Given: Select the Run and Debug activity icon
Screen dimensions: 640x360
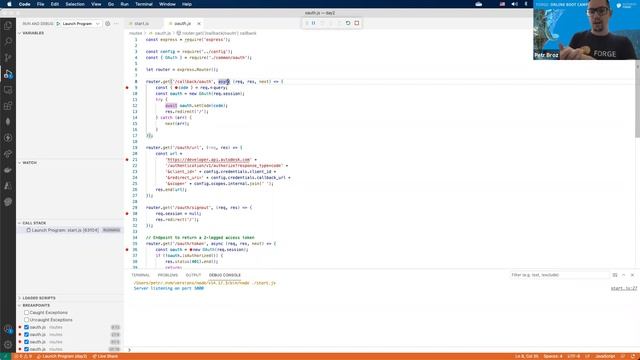Looking at the screenshot, I should point(8,74).
